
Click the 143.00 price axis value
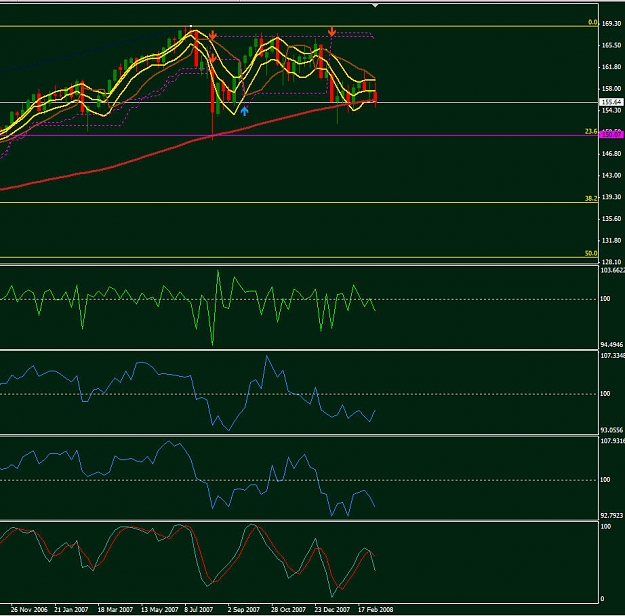[x=611, y=175]
